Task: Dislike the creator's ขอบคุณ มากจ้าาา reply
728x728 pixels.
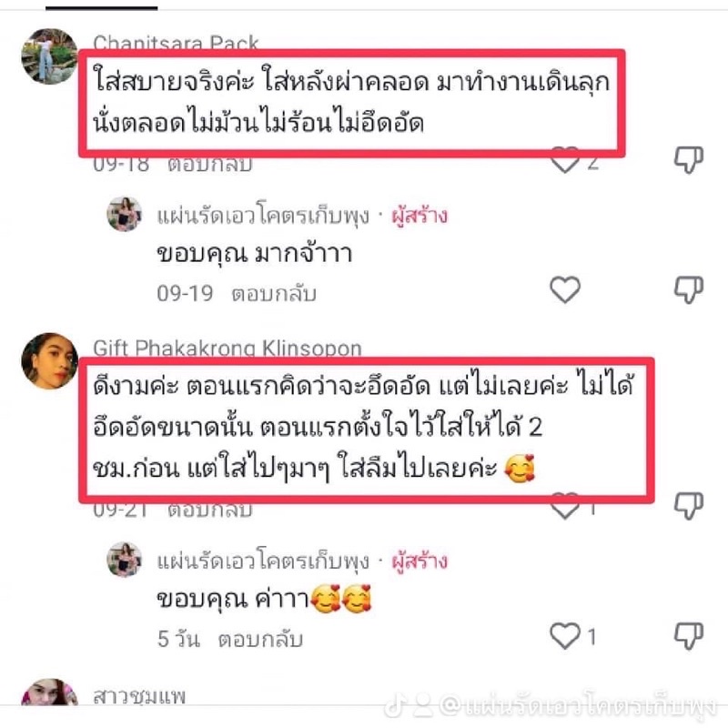Action: click(689, 289)
